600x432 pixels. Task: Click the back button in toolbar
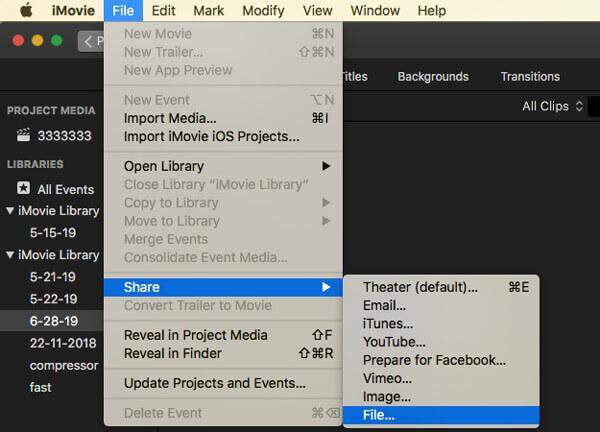[91, 41]
